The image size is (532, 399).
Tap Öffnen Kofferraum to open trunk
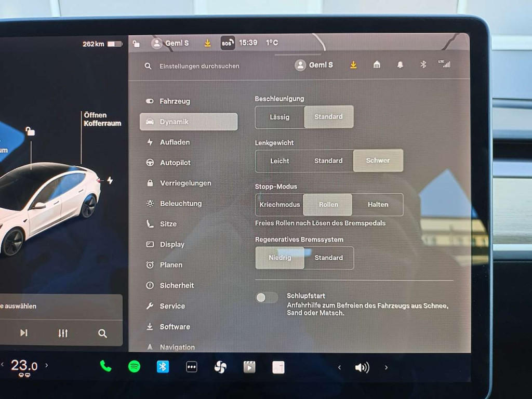point(102,119)
